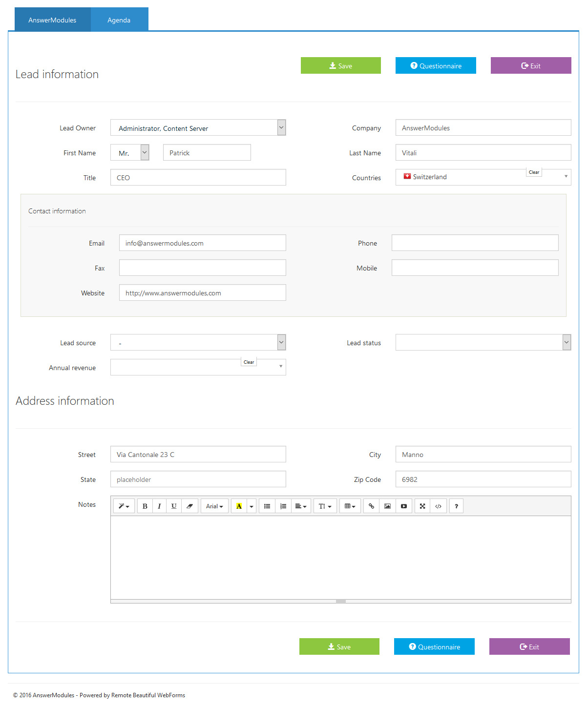This screenshot has width=588, height=707.
Task: Insert a video in Notes
Action: click(x=404, y=506)
